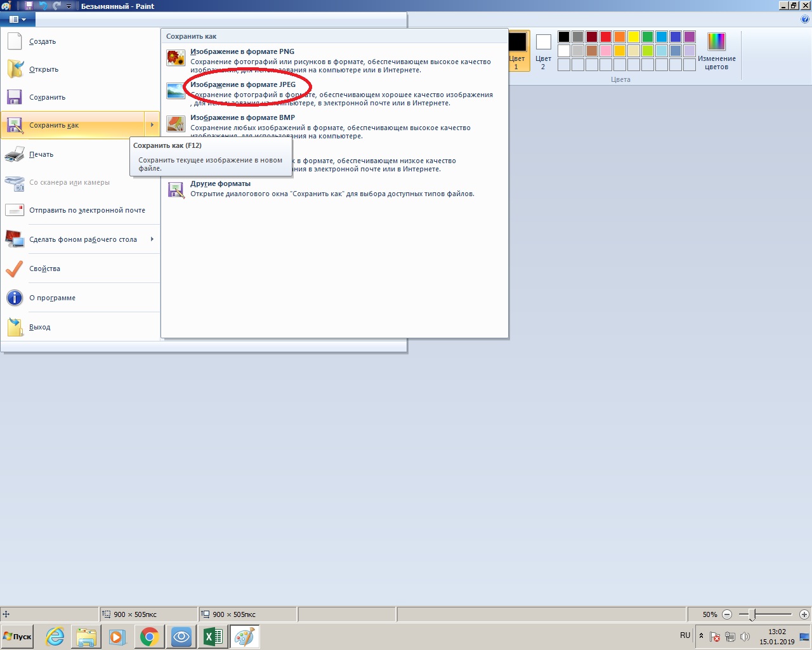Open the Paint file menu button
Image resolution: width=812 pixels, height=650 pixels.
click(x=17, y=20)
